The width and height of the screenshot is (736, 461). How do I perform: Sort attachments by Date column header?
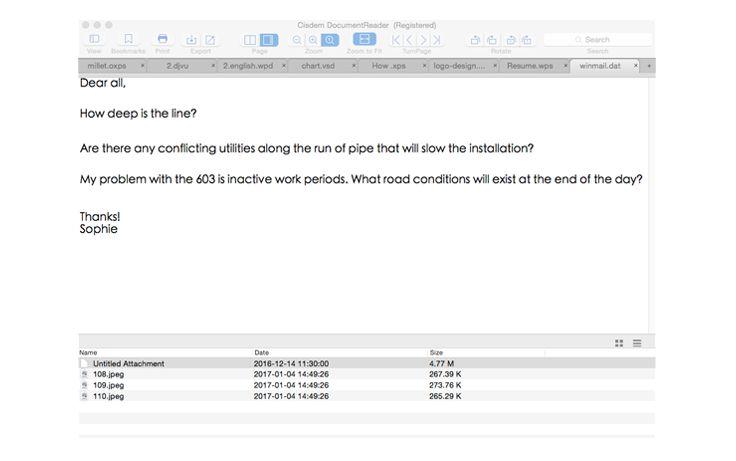[x=262, y=353]
